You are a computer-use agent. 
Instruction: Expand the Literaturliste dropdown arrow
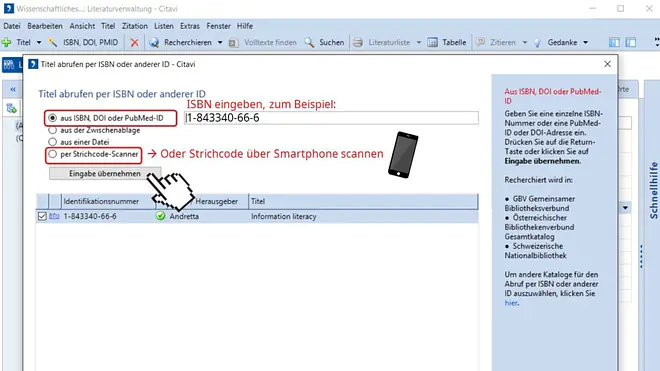click(x=418, y=43)
